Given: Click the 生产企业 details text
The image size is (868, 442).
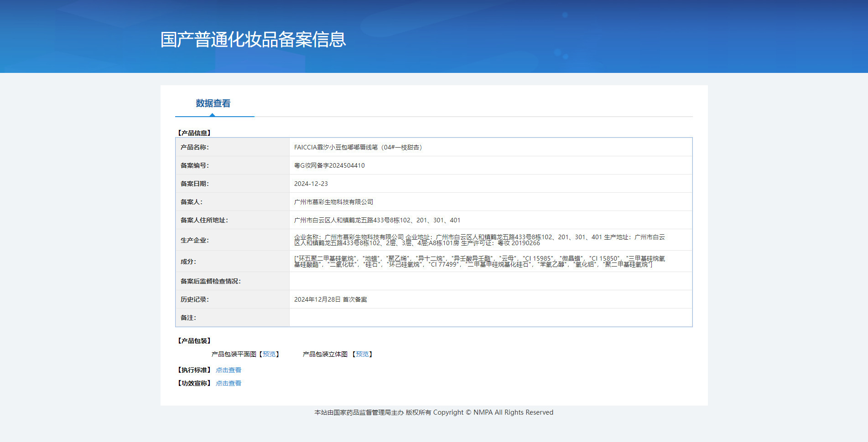Looking at the screenshot, I should tap(479, 240).
